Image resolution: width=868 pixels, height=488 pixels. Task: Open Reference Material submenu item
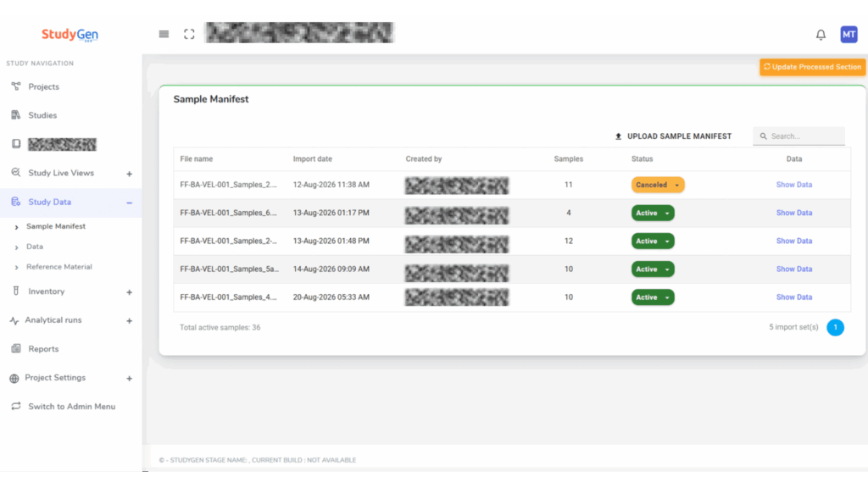(x=59, y=267)
